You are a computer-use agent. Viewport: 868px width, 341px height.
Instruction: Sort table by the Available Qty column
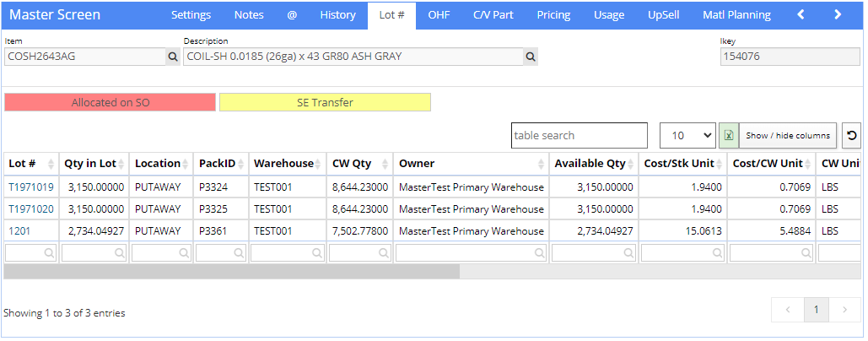pos(594,164)
